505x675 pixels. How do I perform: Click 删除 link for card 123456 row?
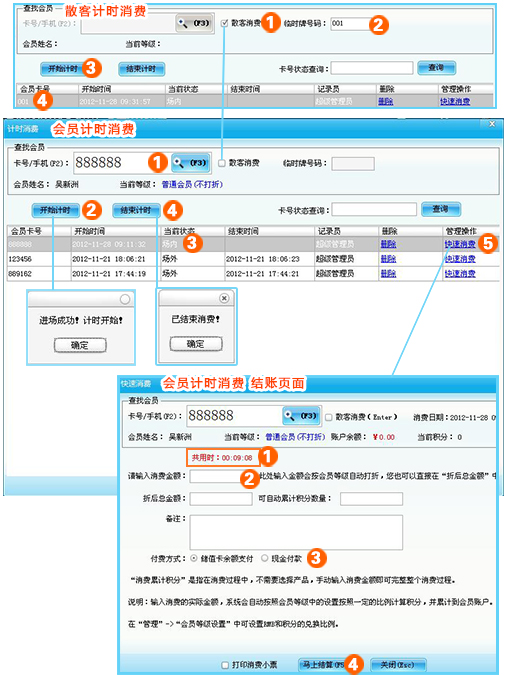click(388, 259)
